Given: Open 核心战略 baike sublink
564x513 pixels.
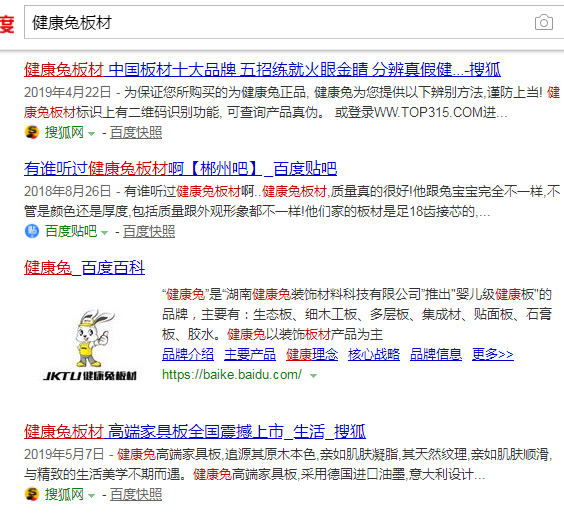Looking at the screenshot, I should pos(374,354).
